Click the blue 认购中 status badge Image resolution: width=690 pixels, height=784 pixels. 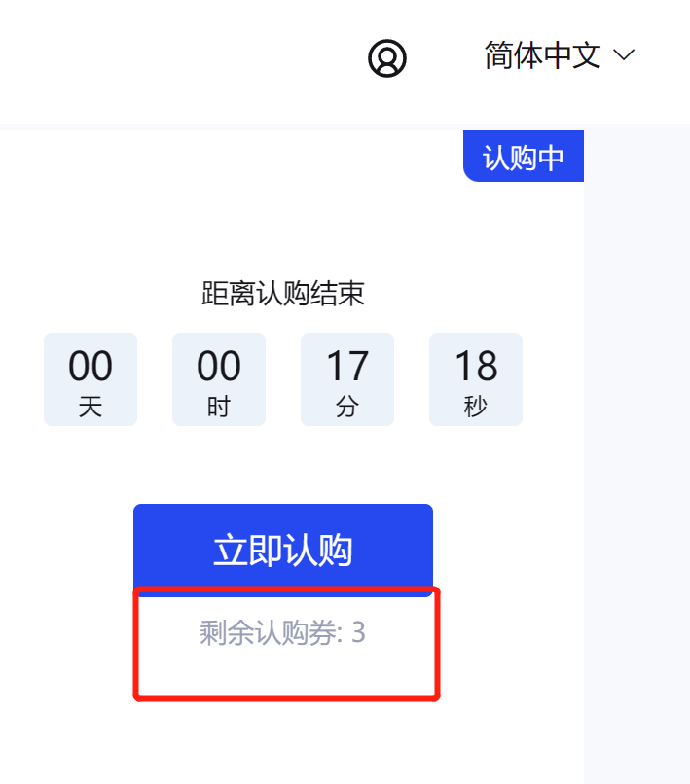[x=524, y=157]
